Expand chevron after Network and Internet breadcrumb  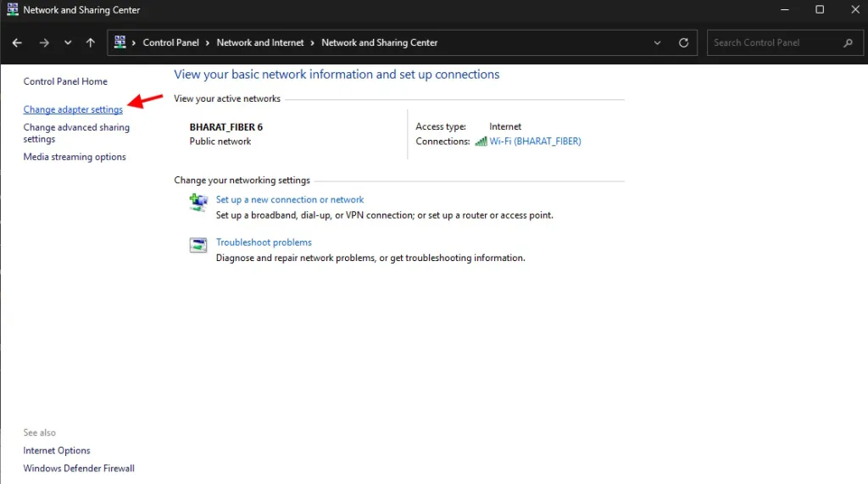pyautogui.click(x=312, y=42)
